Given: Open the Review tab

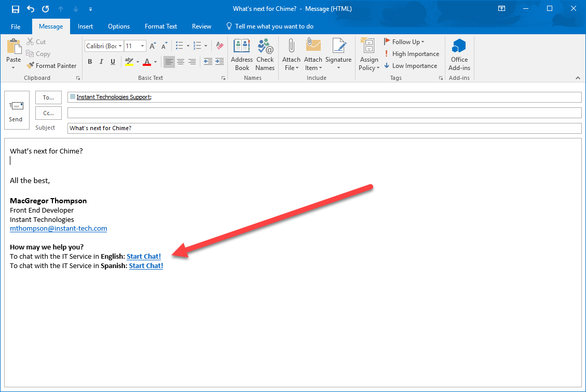Looking at the screenshot, I should pos(201,26).
